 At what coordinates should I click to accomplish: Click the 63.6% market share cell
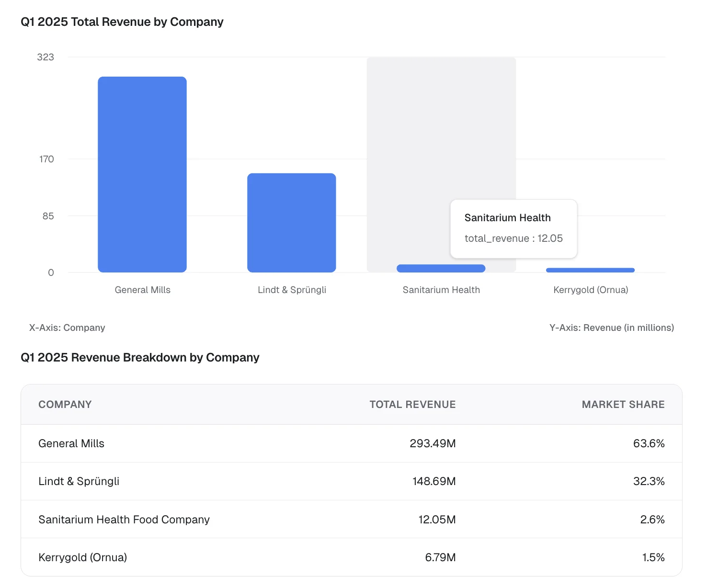tap(649, 443)
